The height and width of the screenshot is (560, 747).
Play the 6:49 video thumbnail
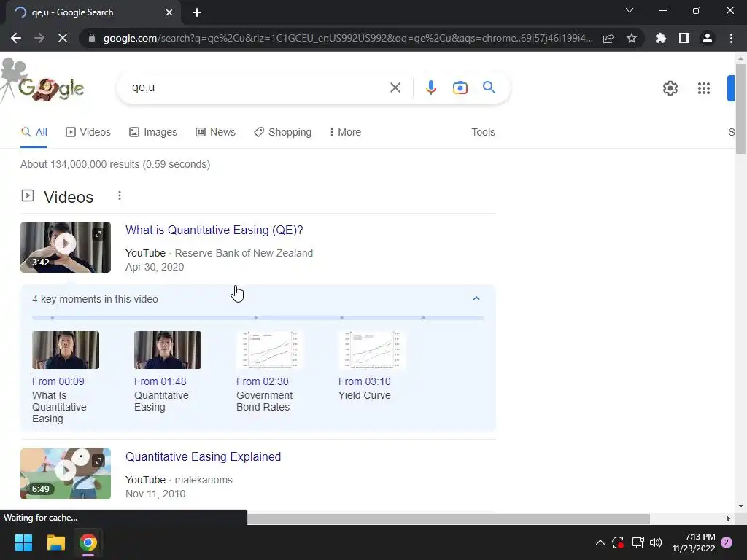[66, 474]
